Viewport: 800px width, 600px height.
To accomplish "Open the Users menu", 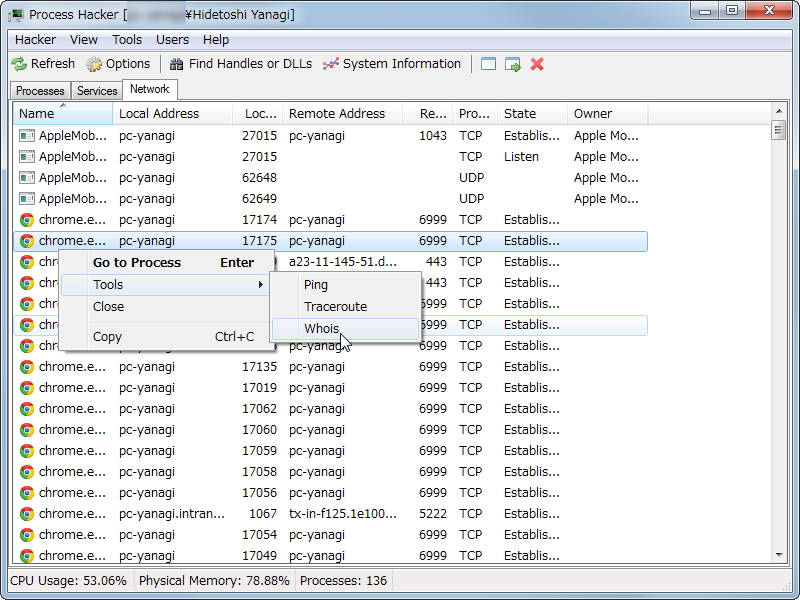I will (x=172, y=40).
